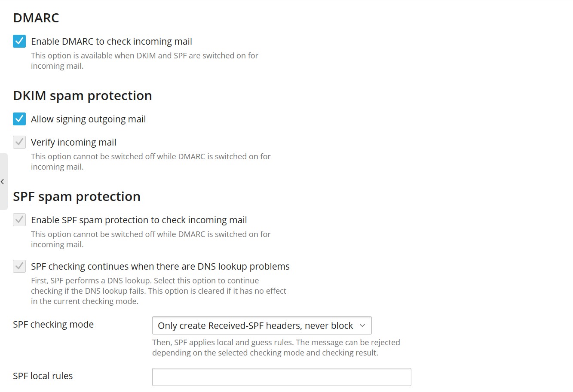This screenshot has height=392, width=573.
Task: Uncheck the Enable DMARC checkbox
Action: tap(19, 41)
